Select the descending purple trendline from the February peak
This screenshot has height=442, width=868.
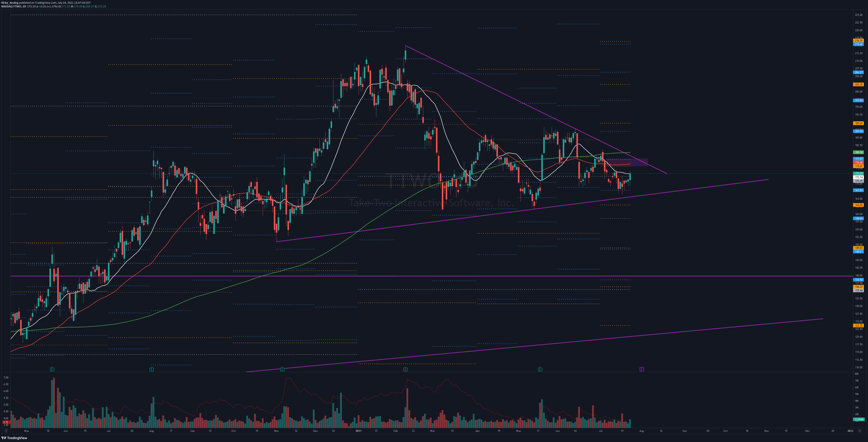pos(536,109)
